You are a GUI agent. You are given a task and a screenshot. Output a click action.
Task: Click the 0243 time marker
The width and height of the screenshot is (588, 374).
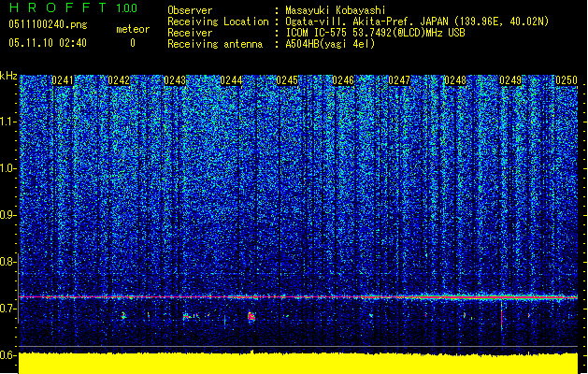175,80
